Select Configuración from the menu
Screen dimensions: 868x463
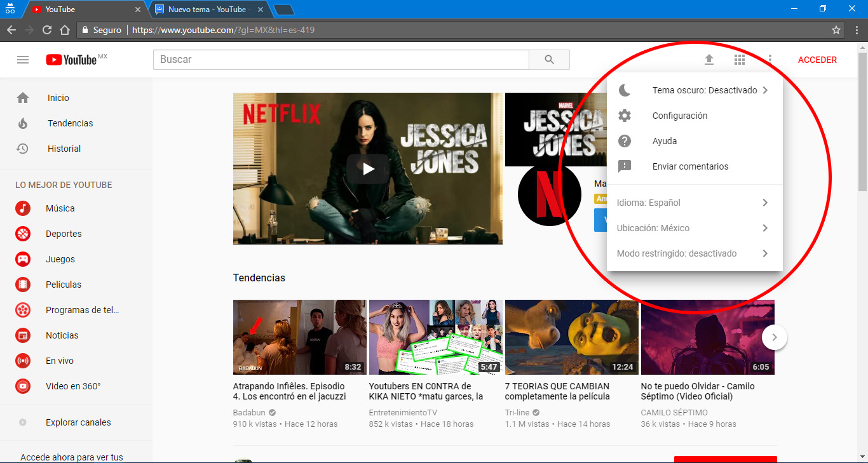[695, 116]
